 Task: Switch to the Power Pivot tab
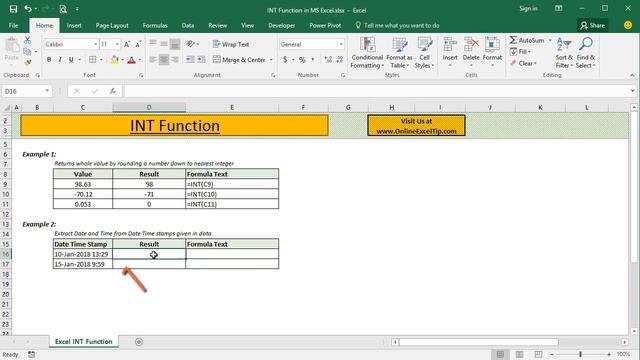coord(325,25)
